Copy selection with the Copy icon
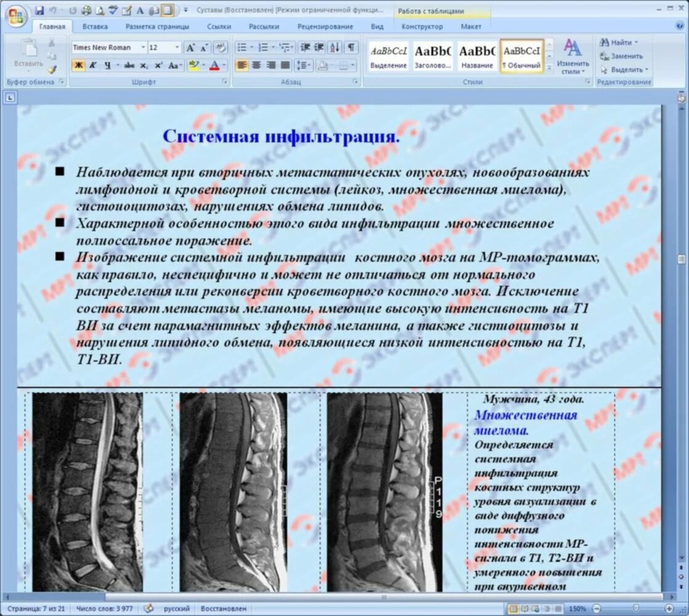The height and width of the screenshot is (616, 689). (52, 56)
